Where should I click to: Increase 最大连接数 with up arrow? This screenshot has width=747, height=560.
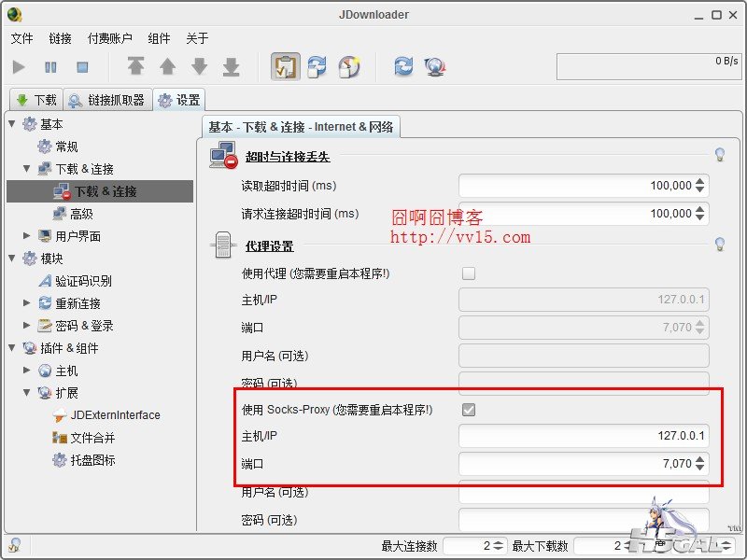point(499,542)
